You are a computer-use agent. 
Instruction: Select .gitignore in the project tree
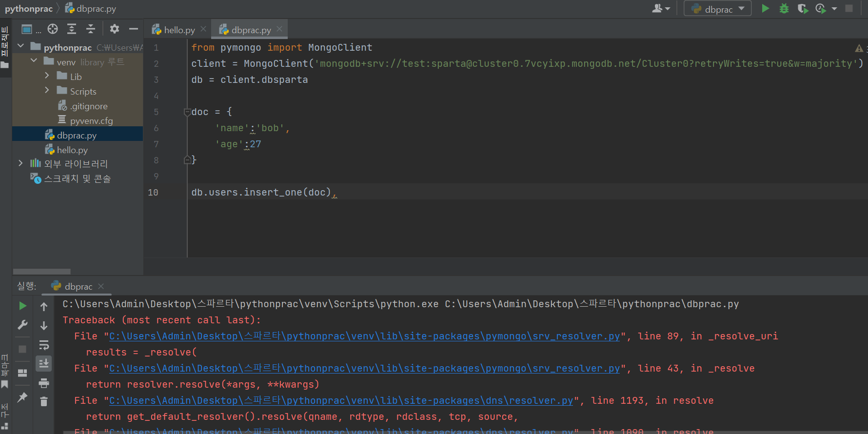(x=89, y=106)
